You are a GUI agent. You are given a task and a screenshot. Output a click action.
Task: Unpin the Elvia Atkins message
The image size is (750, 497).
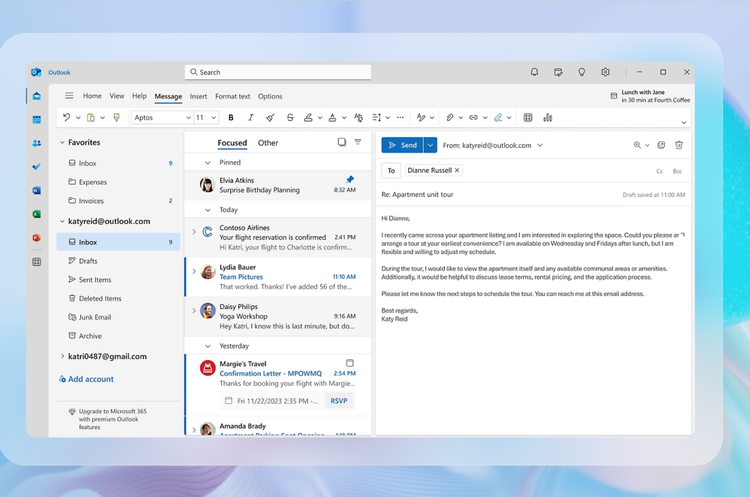click(350, 179)
